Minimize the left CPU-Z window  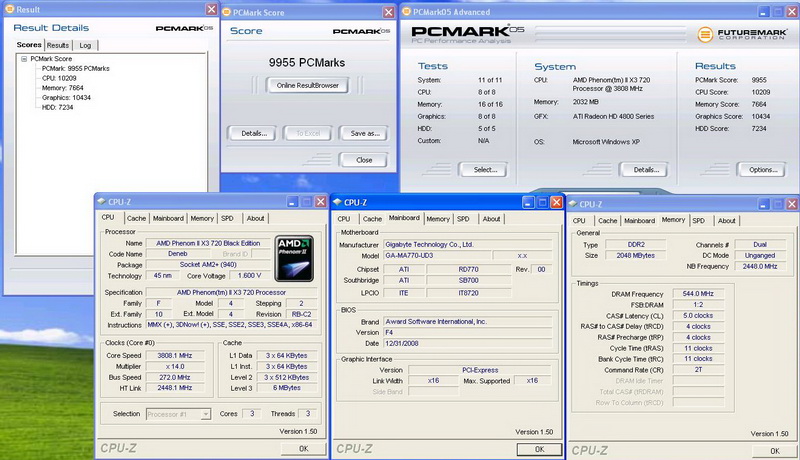[292, 202]
